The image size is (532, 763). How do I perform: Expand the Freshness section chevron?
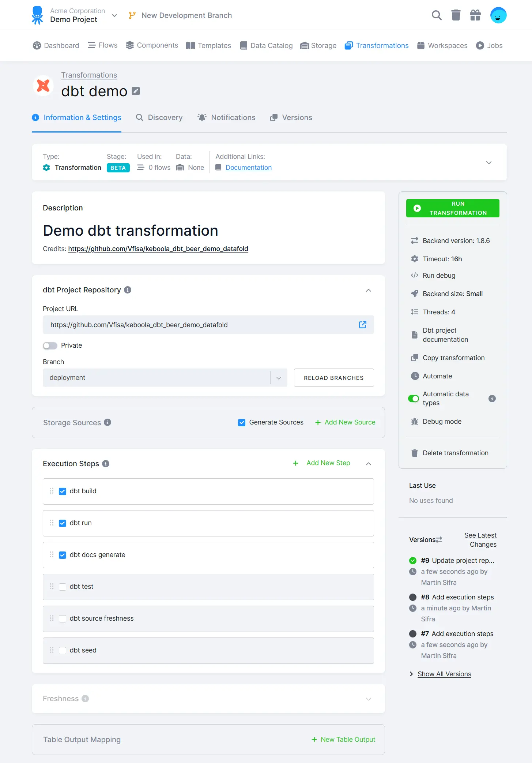coord(369,699)
